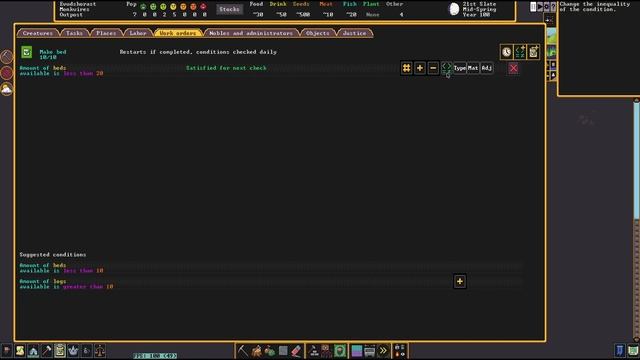
Task: Click the pickaxe alert circle on left edge
Action: [x=7, y=57]
